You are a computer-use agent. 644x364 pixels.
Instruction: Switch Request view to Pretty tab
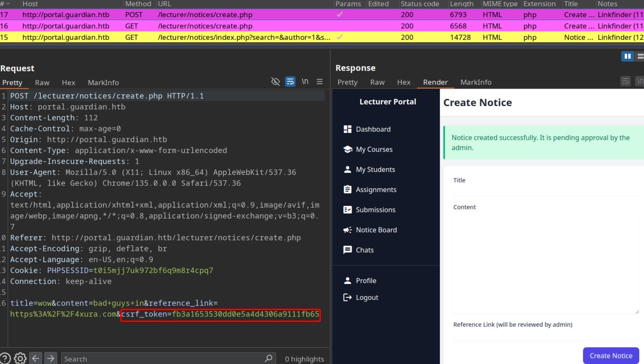point(12,82)
